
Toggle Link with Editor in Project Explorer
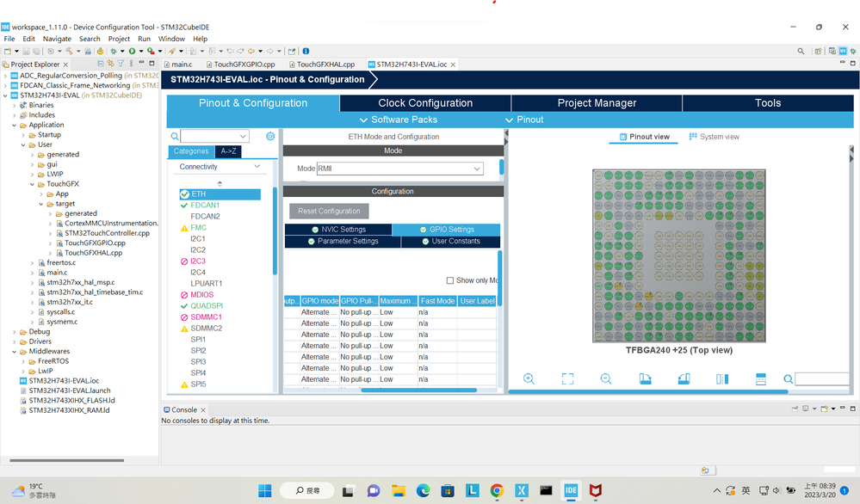tap(110, 64)
